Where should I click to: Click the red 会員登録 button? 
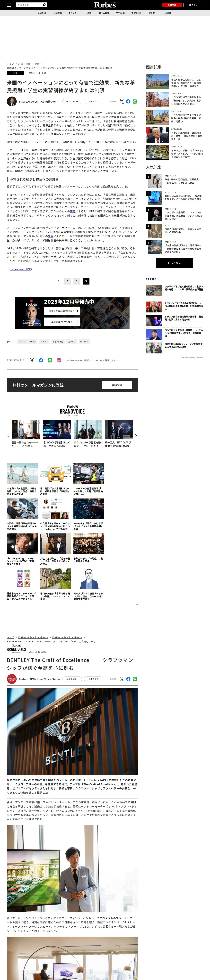(172, 5)
